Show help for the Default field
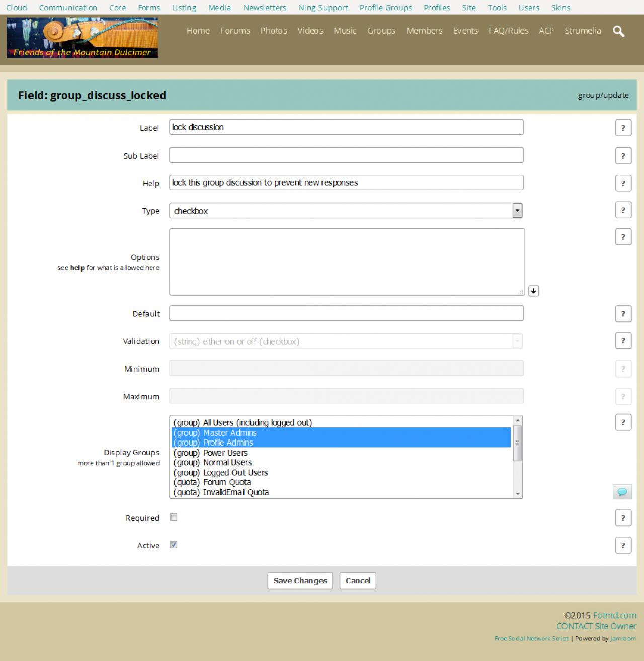644x661 pixels. pos(623,314)
